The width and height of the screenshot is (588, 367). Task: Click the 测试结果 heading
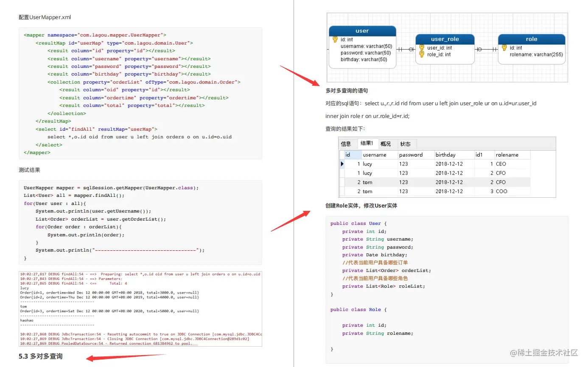[29, 170]
